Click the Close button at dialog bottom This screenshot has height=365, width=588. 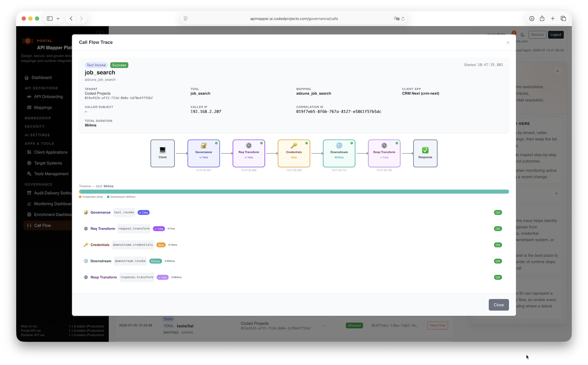pos(499,305)
